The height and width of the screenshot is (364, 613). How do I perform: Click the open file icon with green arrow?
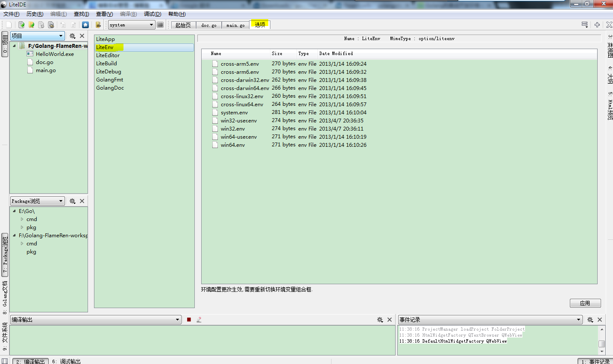coord(21,25)
